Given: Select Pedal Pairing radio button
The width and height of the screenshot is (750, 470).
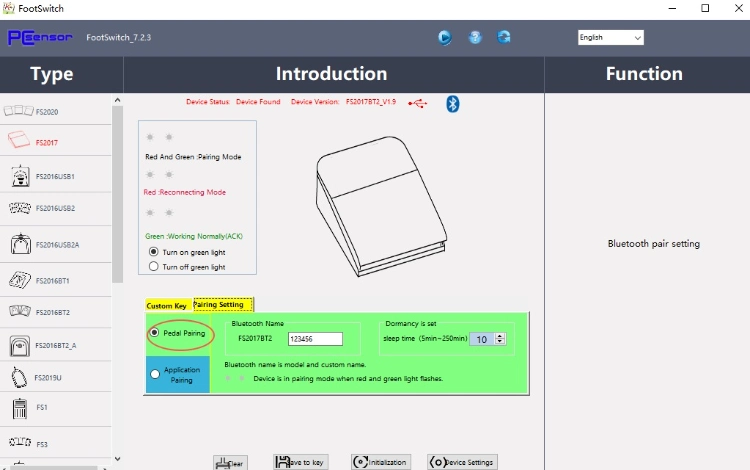Looking at the screenshot, I should (154, 332).
